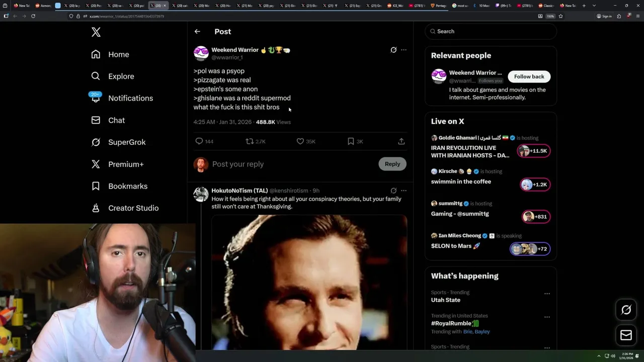Click the 150% zoom indicator
Image resolution: width=644 pixels, height=362 pixels.
click(550, 16)
